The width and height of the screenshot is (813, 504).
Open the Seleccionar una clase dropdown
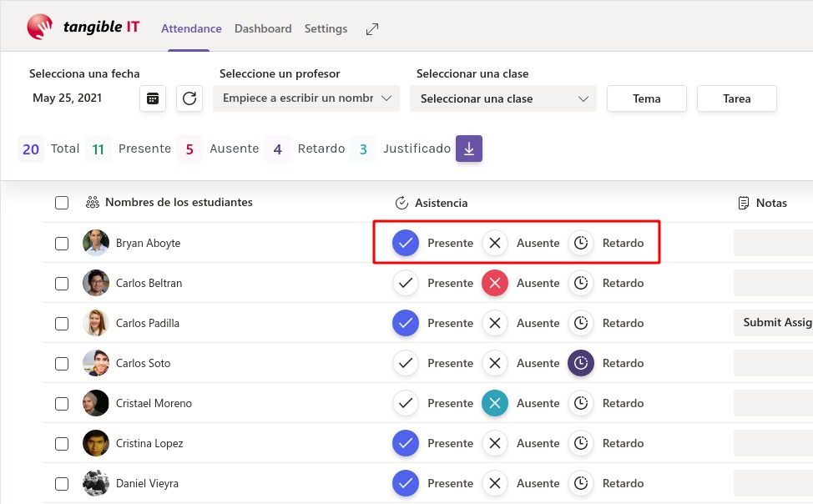pyautogui.click(x=502, y=98)
